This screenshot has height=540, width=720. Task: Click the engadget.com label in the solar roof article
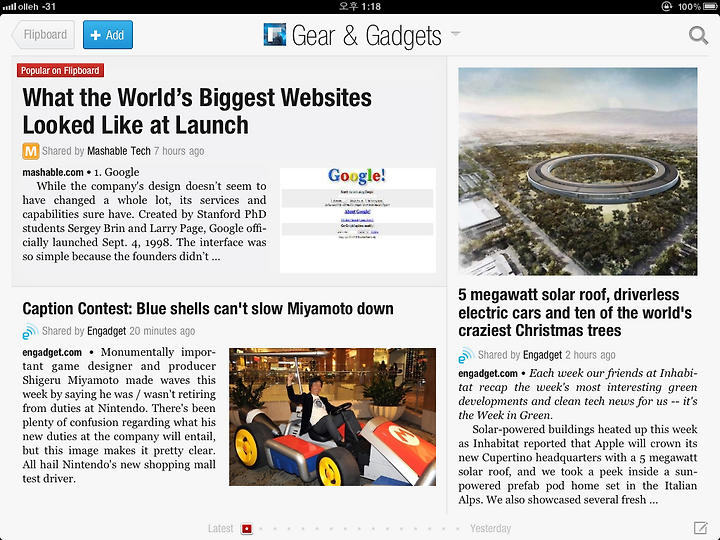point(488,373)
